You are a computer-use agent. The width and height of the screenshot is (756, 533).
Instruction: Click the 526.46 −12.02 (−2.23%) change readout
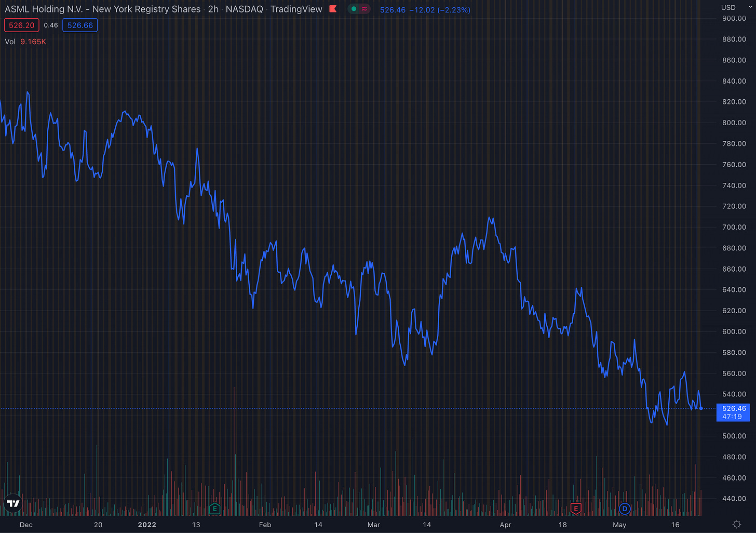click(x=425, y=10)
